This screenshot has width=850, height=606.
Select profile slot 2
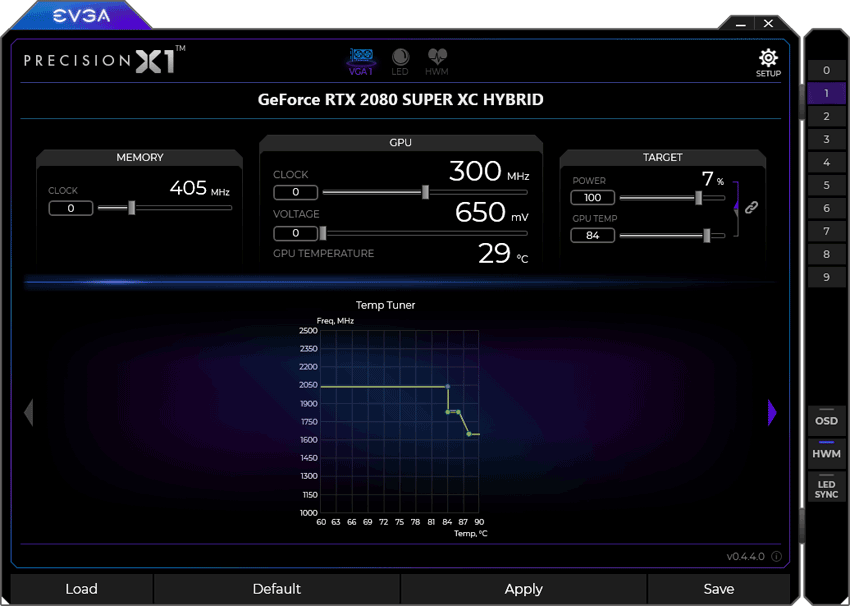[826, 116]
